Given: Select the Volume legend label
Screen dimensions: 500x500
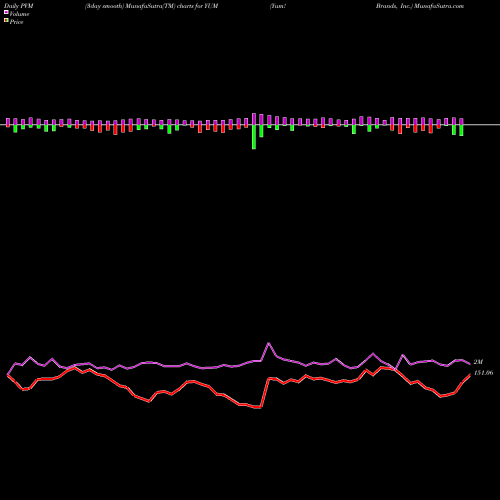Looking at the screenshot, I should coord(19,14).
